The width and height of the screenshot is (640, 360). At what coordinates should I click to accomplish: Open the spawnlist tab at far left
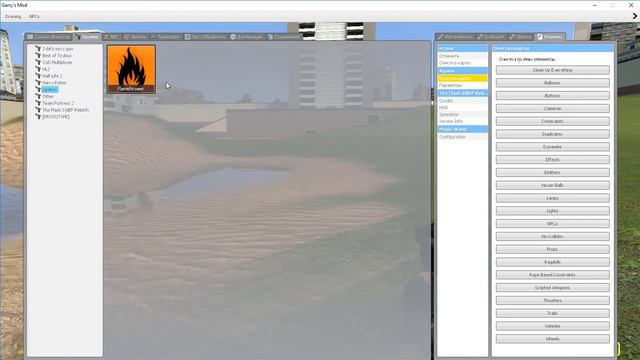[x=49, y=37]
